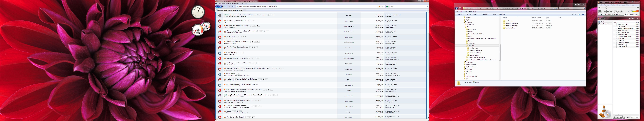Select 'Essential Clash Disc 1' in file list

coord(512,23)
